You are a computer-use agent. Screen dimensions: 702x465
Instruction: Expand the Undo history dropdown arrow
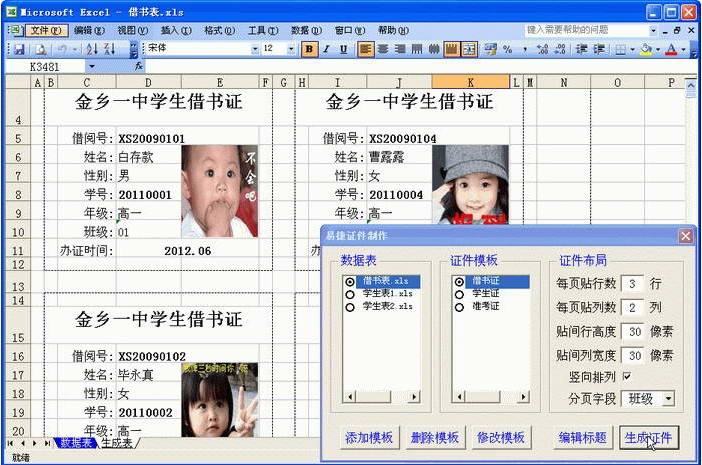(74, 49)
